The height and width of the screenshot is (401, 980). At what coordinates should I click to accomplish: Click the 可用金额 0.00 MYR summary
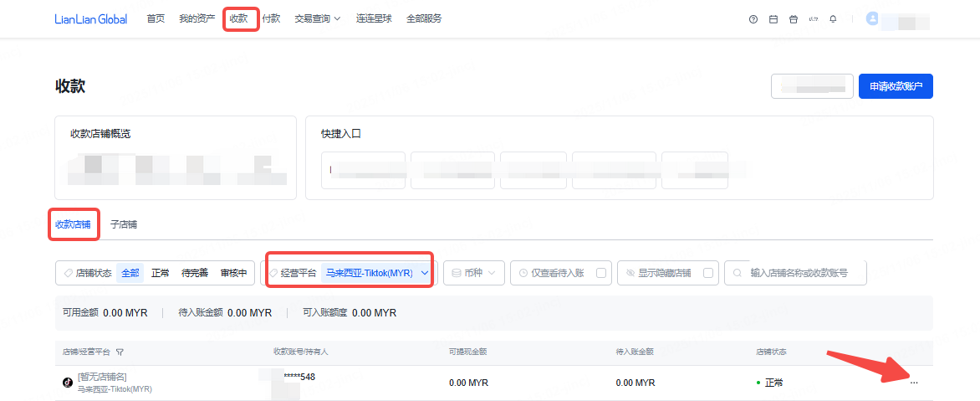tap(105, 313)
